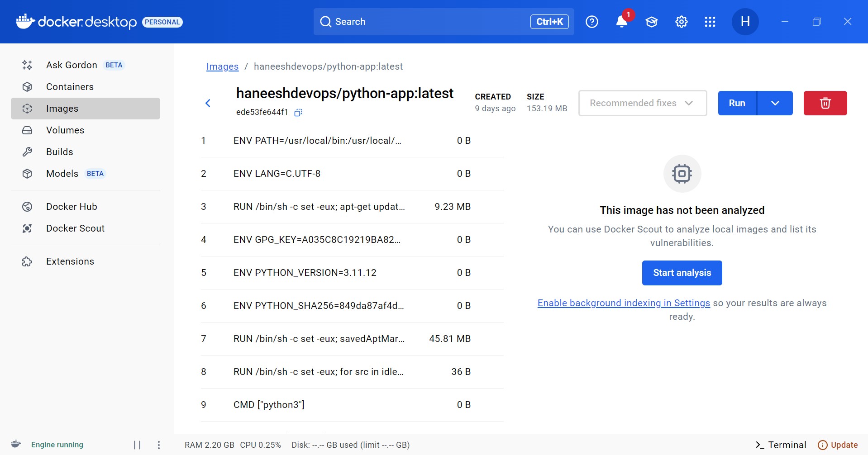The height and width of the screenshot is (455, 868).
Task: Click the Disk usage status text
Action: click(x=351, y=445)
